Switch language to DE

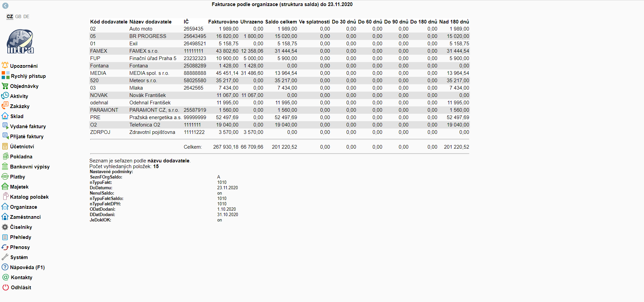[26, 16]
